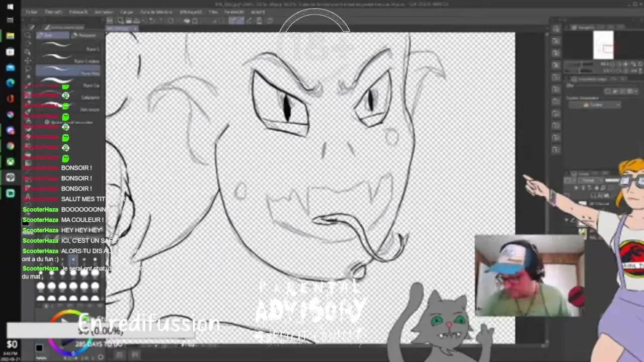Click the Fill bucket icon in command bar
Viewport: 644px width, 362px height.
pyautogui.click(x=187, y=21)
